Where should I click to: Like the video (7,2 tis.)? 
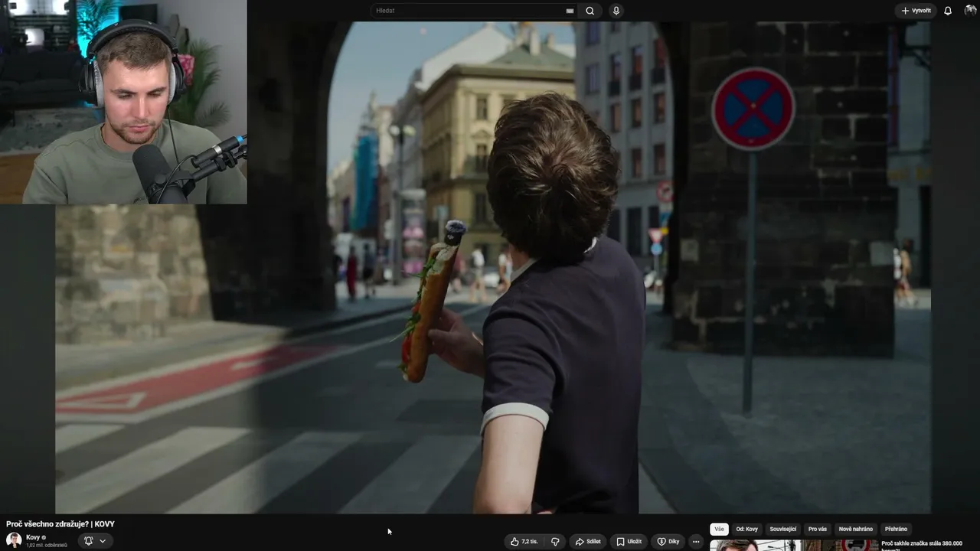[524, 541]
